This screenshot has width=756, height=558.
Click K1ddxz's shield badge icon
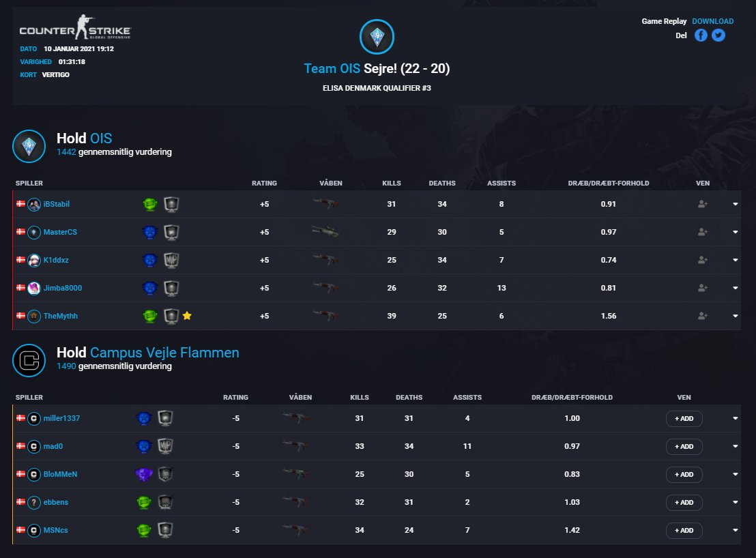(171, 260)
